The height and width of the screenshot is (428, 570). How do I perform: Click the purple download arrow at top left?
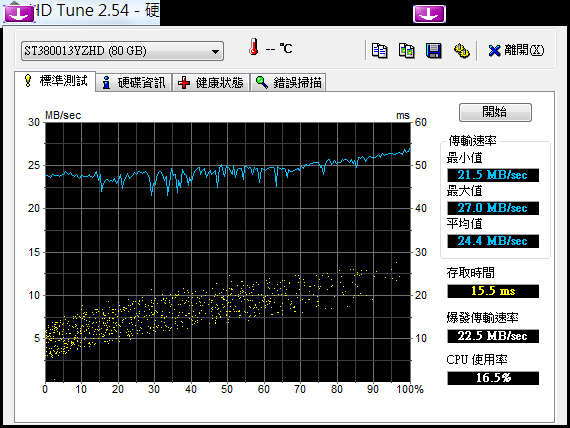19,14
